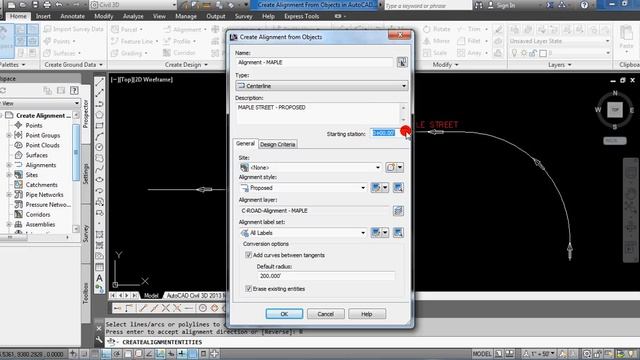This screenshot has width=640, height=360.
Task: Click the Rotate tool in Modify panel
Action: click(437, 29)
